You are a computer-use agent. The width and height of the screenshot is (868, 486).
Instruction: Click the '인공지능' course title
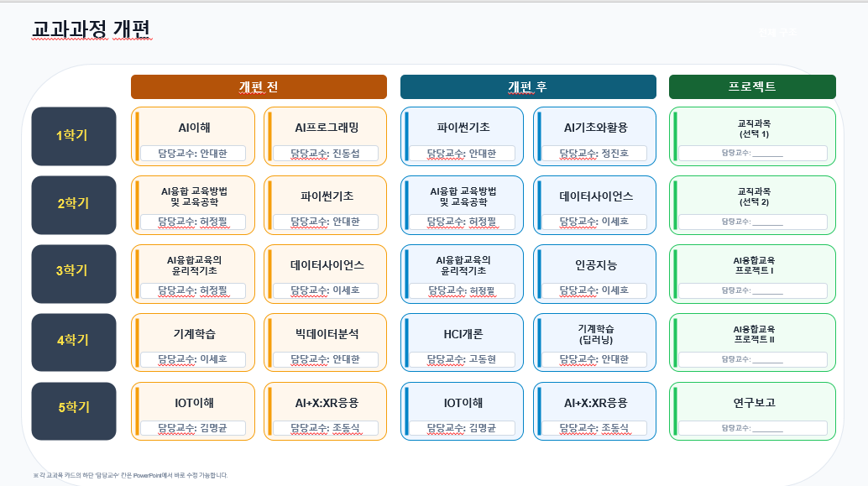click(596, 265)
